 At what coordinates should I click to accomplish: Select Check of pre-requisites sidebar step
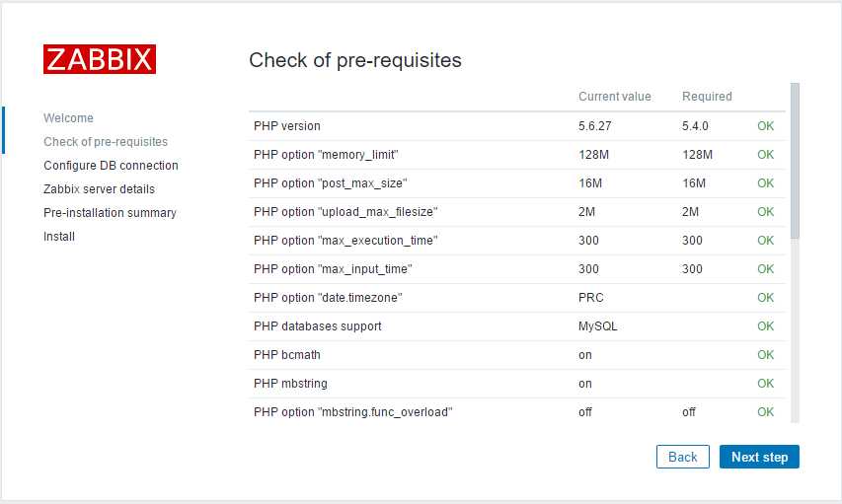click(x=106, y=142)
